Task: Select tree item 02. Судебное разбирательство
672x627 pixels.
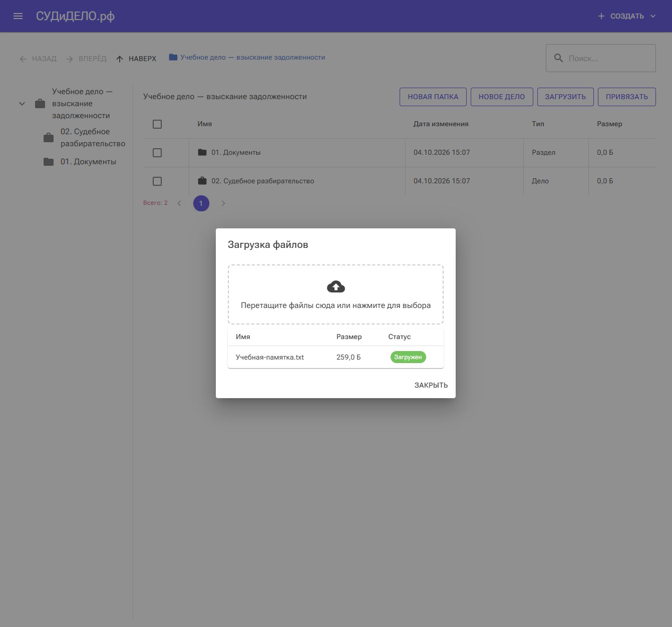Action: point(93,138)
